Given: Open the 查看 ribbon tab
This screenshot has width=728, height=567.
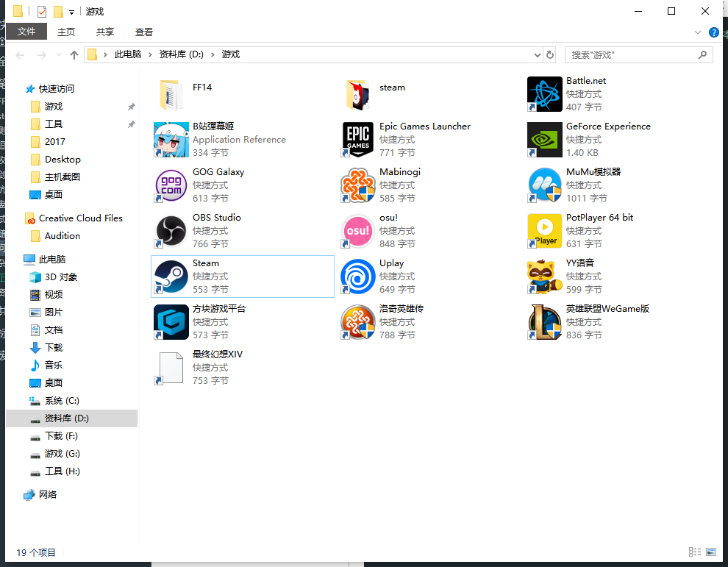Looking at the screenshot, I should [144, 32].
